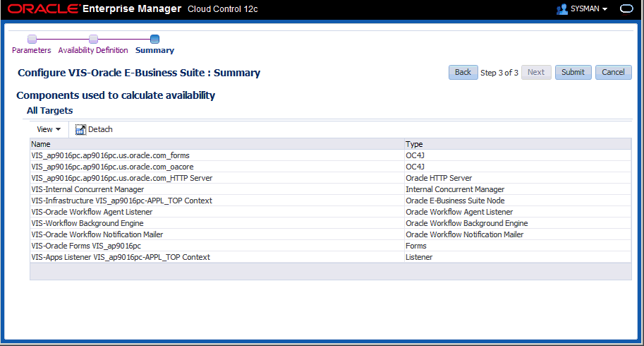Image resolution: width=644 pixels, height=346 pixels.
Task: Click the Step 3 of 3 label
Action: coord(499,73)
